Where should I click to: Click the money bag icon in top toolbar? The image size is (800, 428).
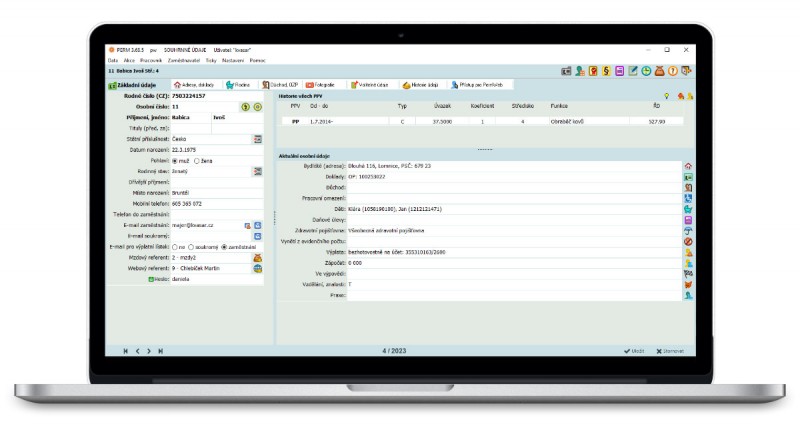(659, 71)
